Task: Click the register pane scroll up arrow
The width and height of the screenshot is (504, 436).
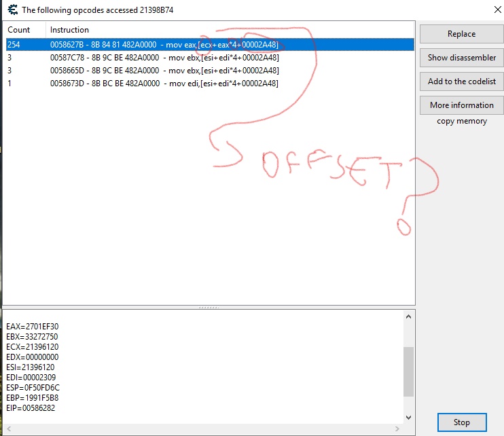Action: (408, 316)
